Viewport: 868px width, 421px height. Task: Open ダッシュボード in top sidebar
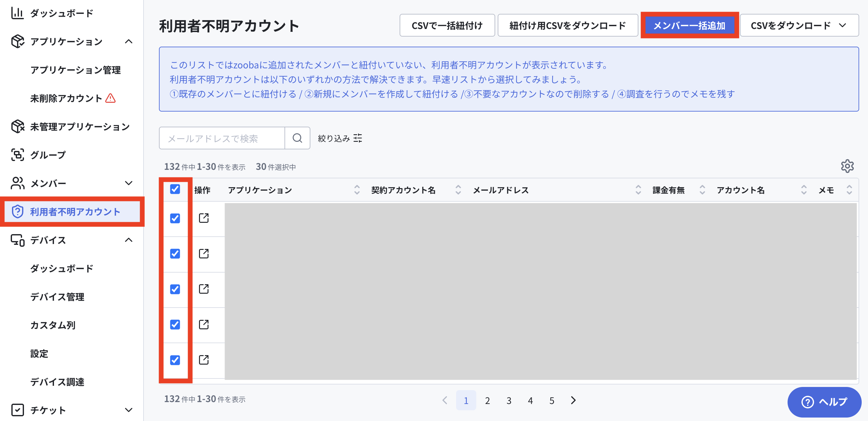[62, 13]
